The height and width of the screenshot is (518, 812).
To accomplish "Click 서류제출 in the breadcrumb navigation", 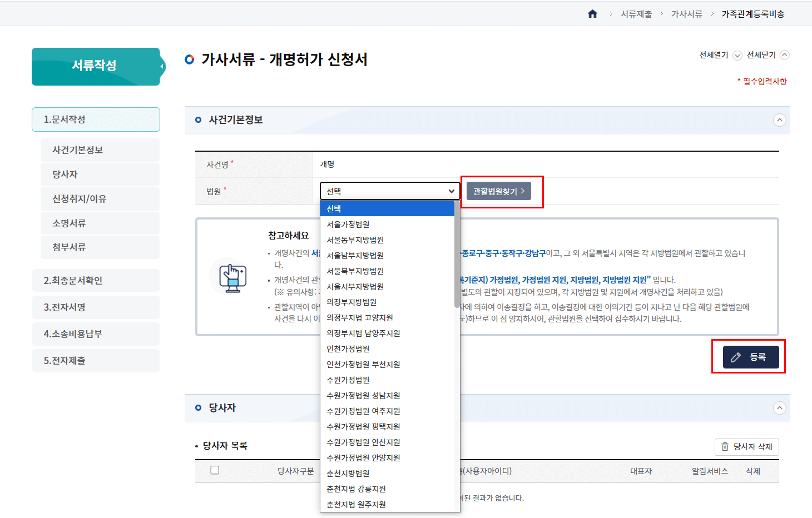I will [636, 14].
